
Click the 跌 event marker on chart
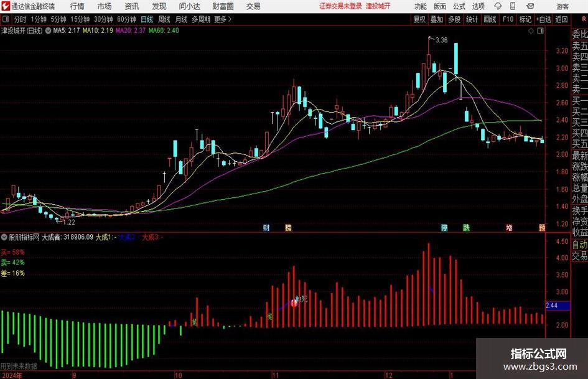466,227
